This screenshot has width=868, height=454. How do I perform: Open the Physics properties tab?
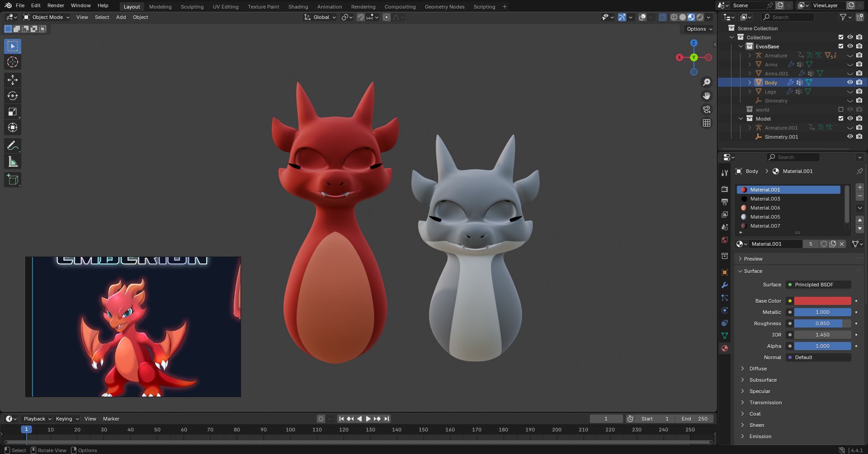725,310
